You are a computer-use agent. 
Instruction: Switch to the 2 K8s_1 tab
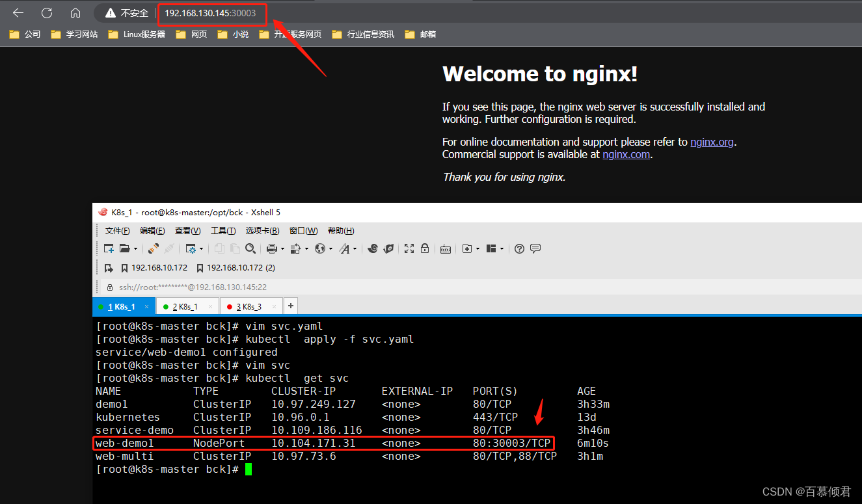point(187,306)
